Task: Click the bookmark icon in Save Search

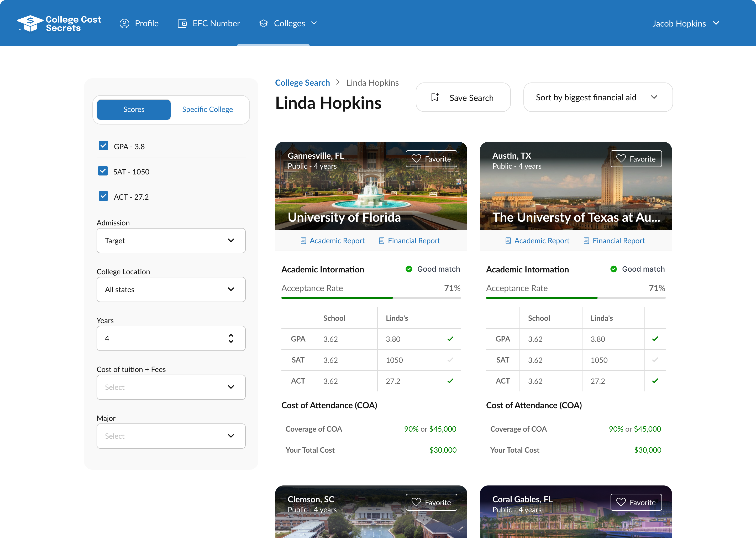Action: [x=435, y=97]
